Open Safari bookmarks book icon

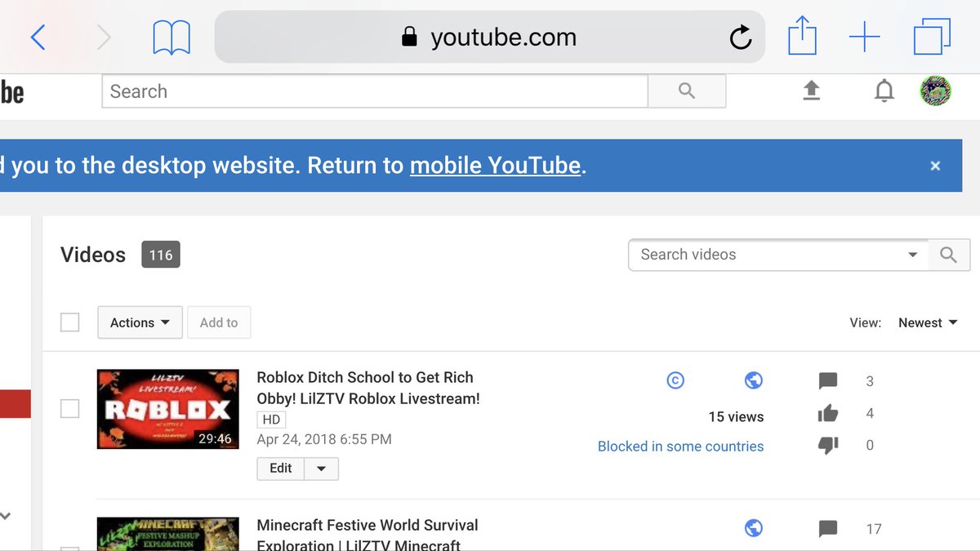click(x=171, y=38)
